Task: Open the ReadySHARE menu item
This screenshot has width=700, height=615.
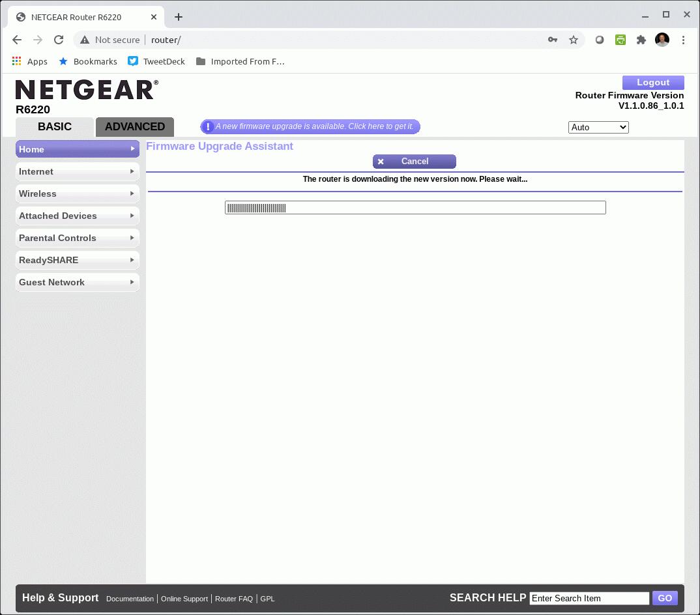Action: tap(77, 260)
